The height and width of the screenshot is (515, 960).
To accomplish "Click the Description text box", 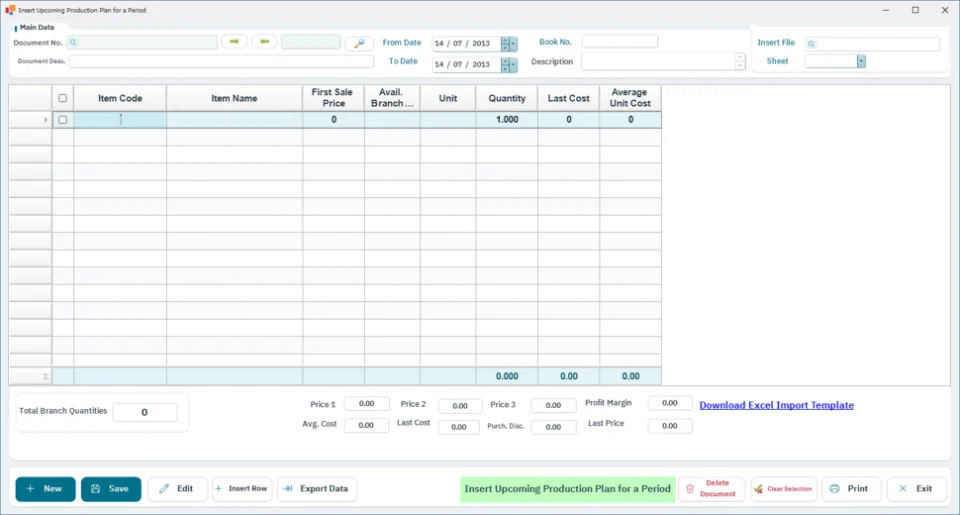I will pyautogui.click(x=658, y=61).
